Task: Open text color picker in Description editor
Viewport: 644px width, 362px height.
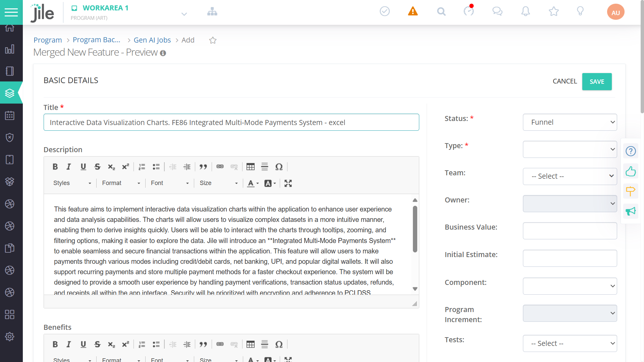Action: coord(253,183)
